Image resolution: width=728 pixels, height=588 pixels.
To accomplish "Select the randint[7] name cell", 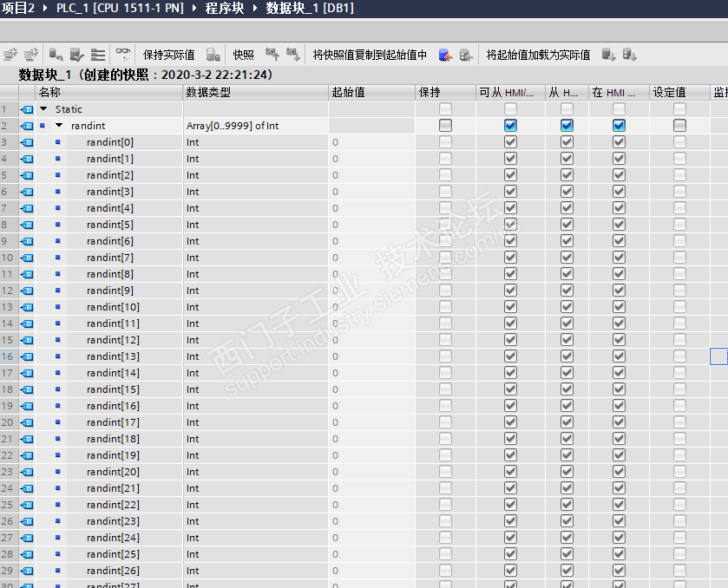I will pyautogui.click(x=109, y=258).
